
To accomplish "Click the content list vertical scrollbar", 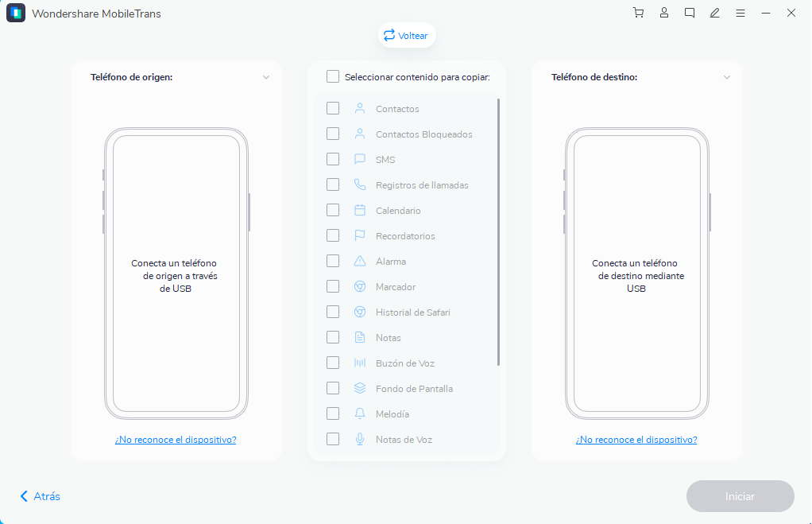I will pyautogui.click(x=498, y=231).
